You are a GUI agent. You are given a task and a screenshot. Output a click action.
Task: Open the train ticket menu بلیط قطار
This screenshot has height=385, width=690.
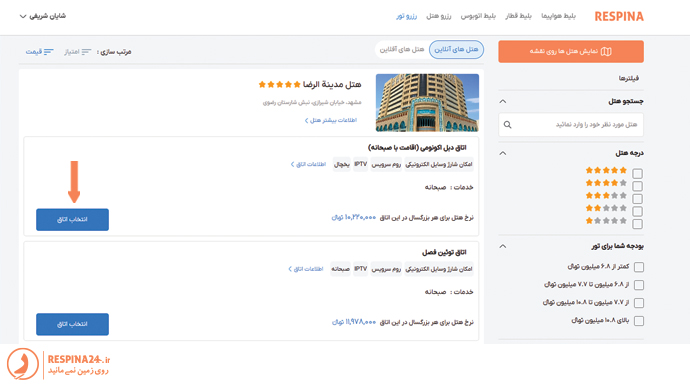coord(518,16)
